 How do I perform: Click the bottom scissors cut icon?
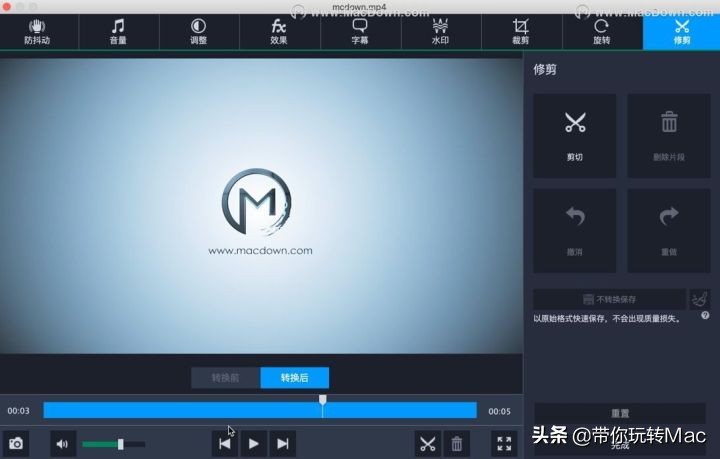tap(428, 444)
